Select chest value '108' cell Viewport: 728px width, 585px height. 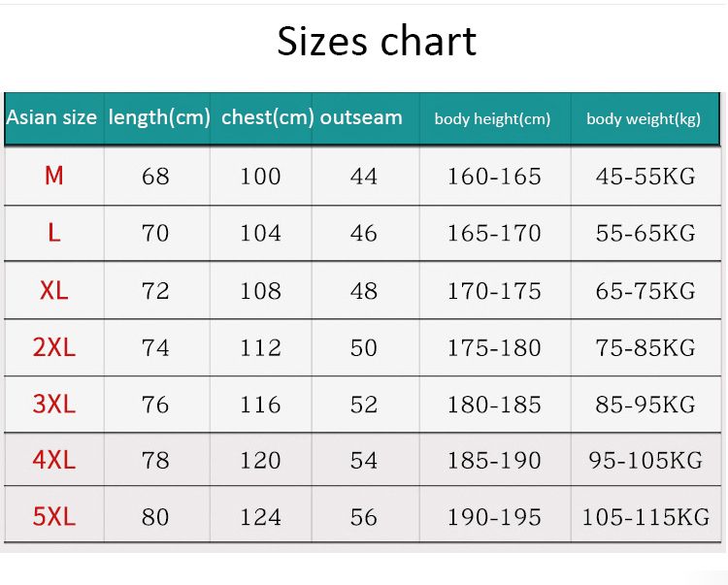260,291
